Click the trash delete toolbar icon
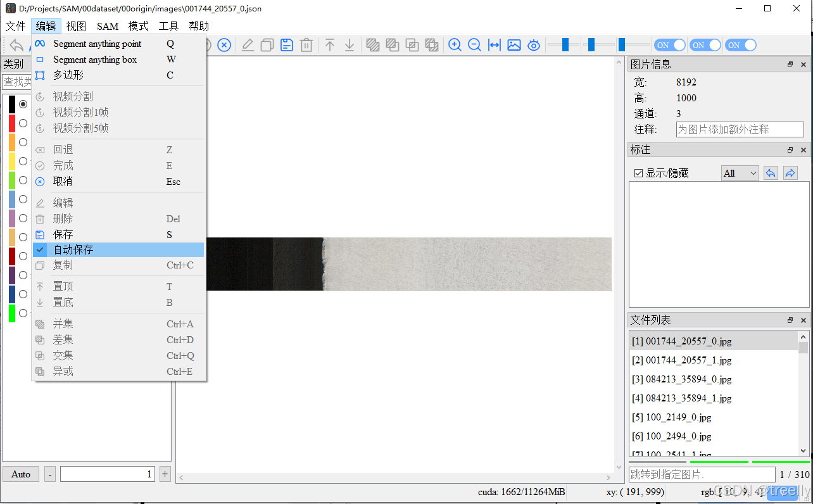The image size is (813, 504). pyautogui.click(x=306, y=45)
